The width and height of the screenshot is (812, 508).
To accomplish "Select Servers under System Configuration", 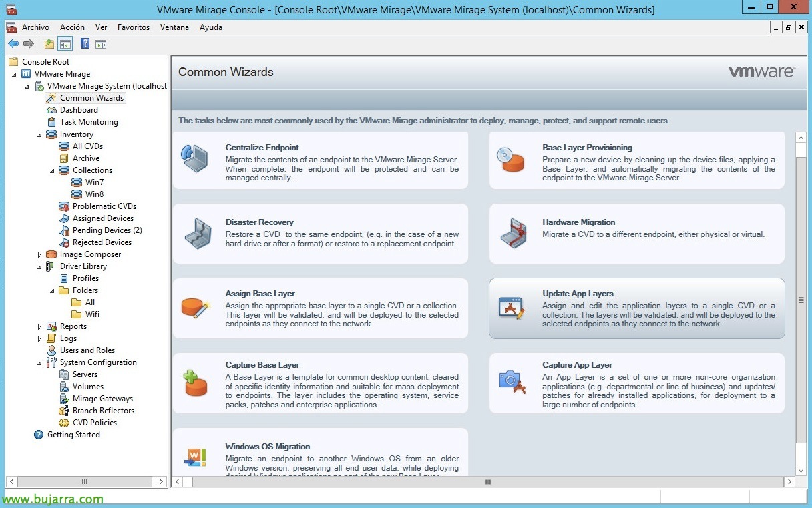I will coord(85,374).
